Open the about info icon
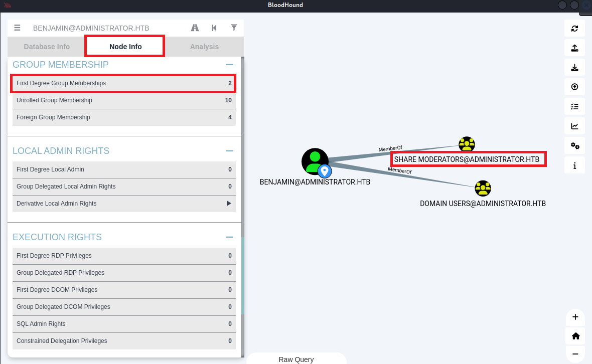 574,165
